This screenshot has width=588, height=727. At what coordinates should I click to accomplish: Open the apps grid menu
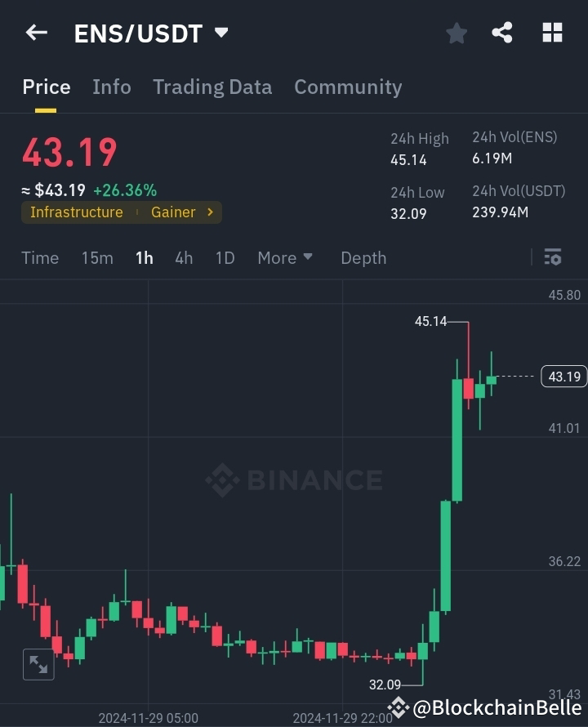552,33
